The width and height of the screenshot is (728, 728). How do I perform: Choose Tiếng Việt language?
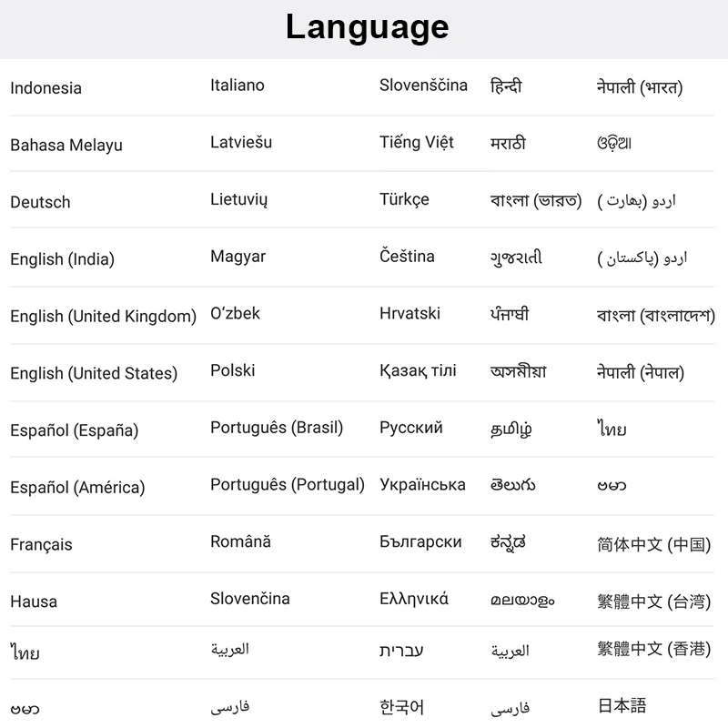point(416,143)
